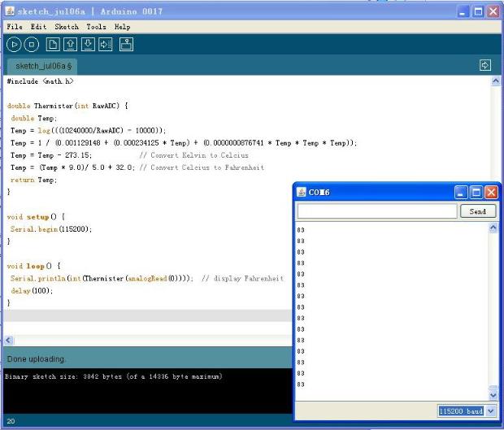Viewport: 504px width, 430px height.
Task: Select the sketch_jul06a tab
Action: tap(42, 66)
